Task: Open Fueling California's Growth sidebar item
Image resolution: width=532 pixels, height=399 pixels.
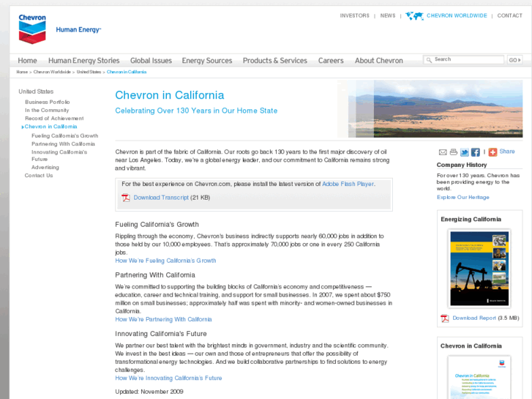Action: tap(65, 135)
